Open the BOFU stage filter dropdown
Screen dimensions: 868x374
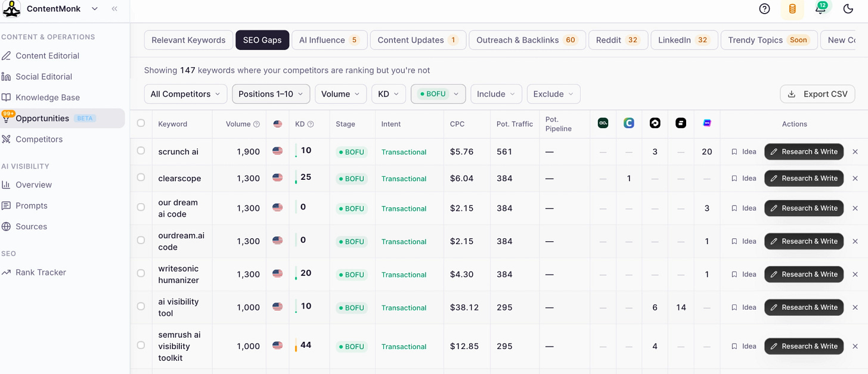tap(438, 94)
